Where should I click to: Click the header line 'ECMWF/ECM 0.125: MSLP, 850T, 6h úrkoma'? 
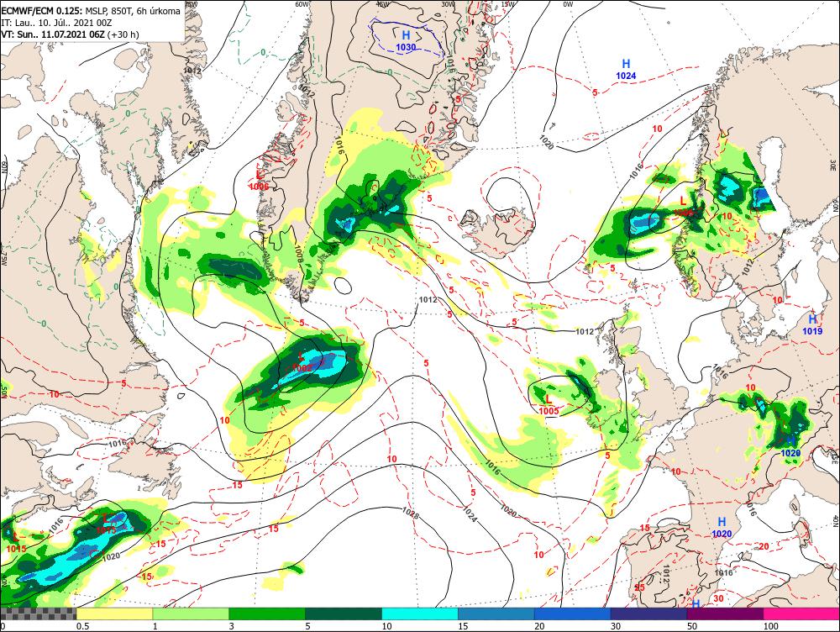coord(91,10)
